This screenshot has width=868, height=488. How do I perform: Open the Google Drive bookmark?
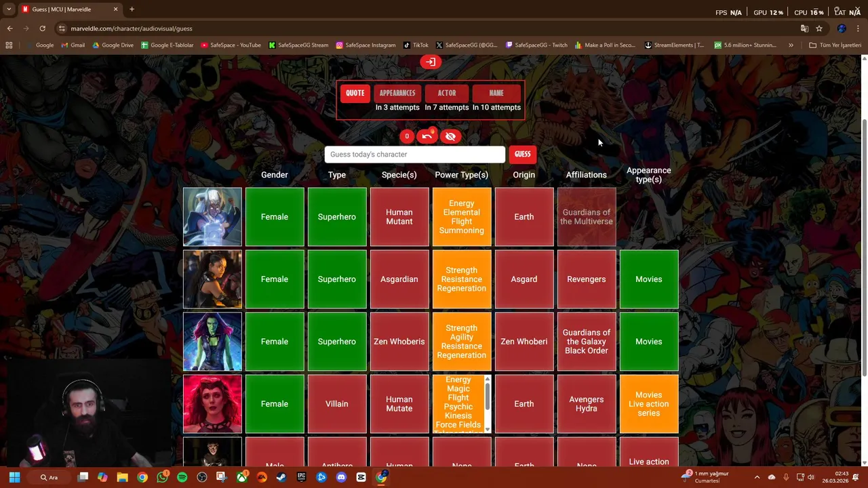113,45
